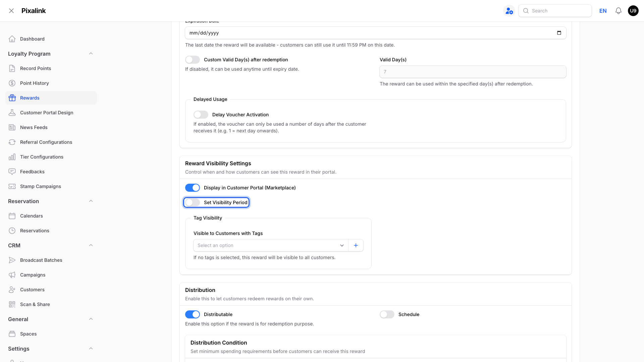Viewport: 644px width, 362px height.
Task: Go to Spaces in General
Action: click(x=51, y=334)
